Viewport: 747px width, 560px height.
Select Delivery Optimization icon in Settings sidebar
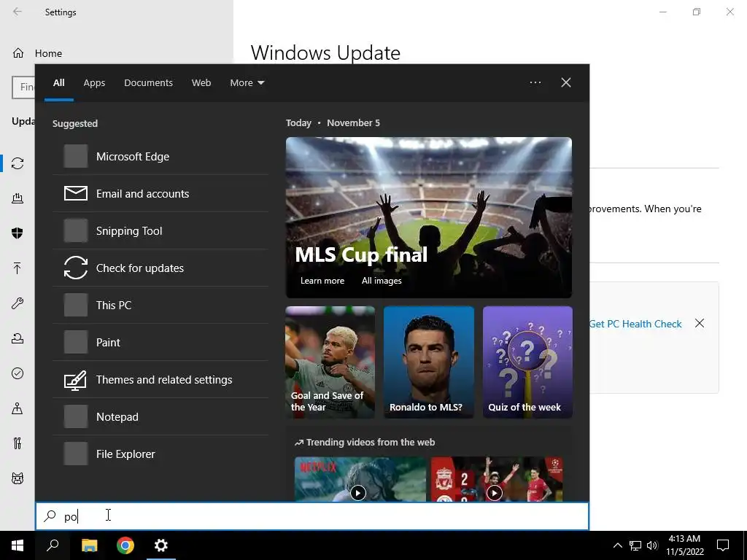point(18,198)
